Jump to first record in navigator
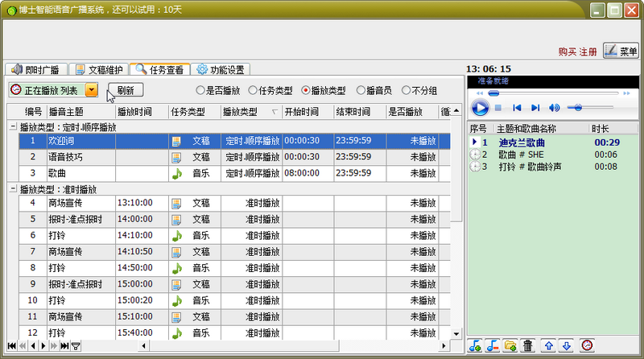 pos(12,346)
